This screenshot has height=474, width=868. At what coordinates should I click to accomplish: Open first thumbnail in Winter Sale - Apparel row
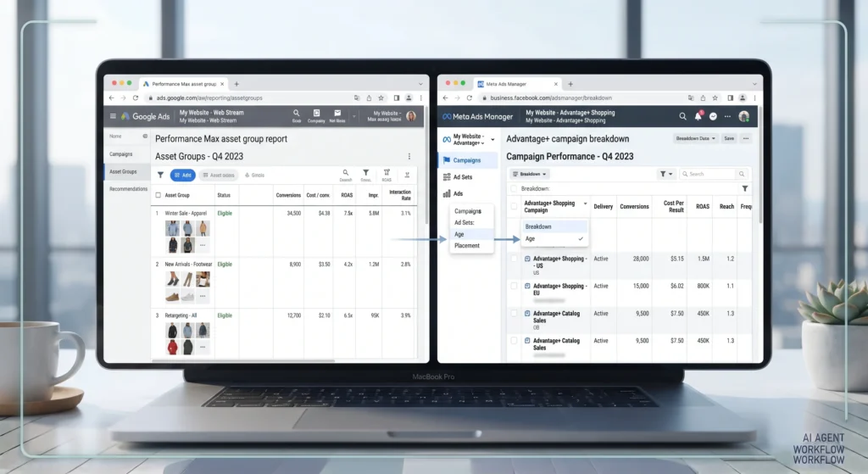pyautogui.click(x=172, y=228)
